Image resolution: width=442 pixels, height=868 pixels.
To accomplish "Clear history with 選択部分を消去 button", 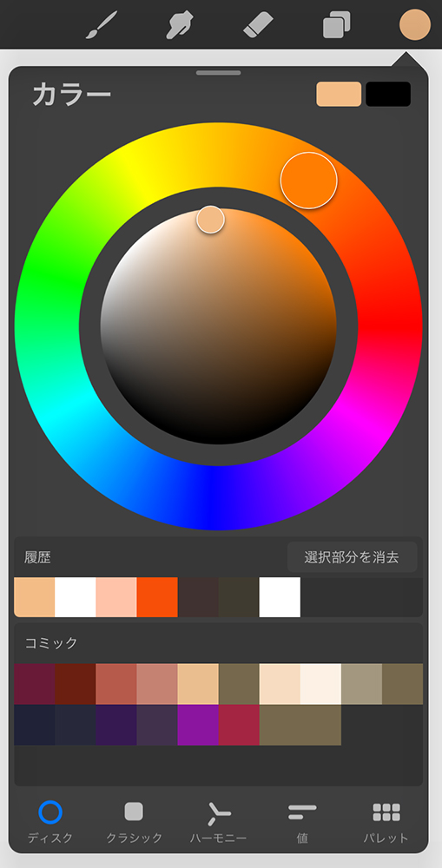I will [x=352, y=557].
